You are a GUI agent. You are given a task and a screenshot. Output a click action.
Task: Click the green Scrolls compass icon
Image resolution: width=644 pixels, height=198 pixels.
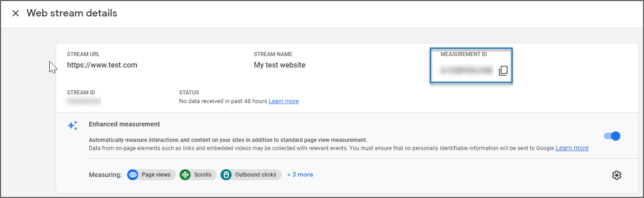(185, 175)
